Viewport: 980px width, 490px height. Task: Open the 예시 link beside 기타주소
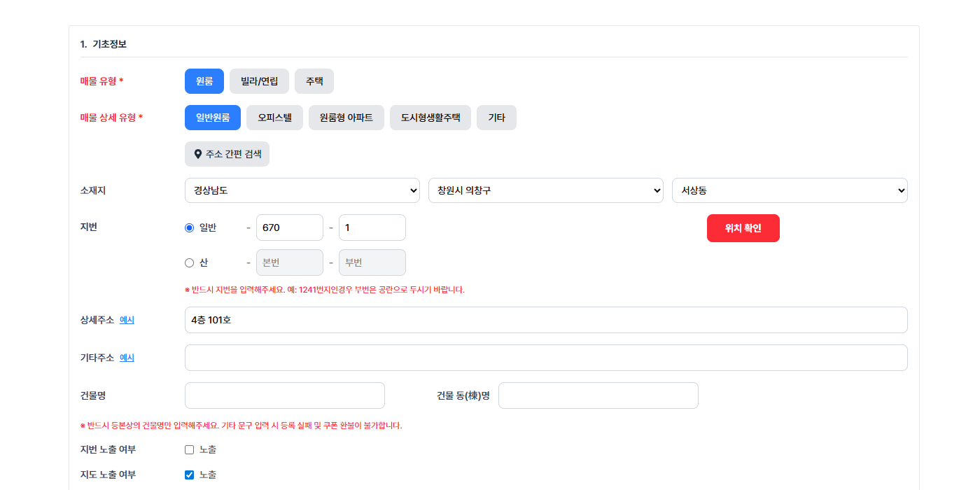point(127,358)
